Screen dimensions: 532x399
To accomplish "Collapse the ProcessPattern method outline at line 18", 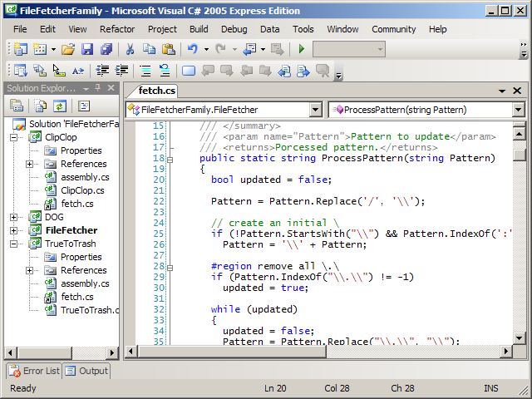I will (170, 160).
